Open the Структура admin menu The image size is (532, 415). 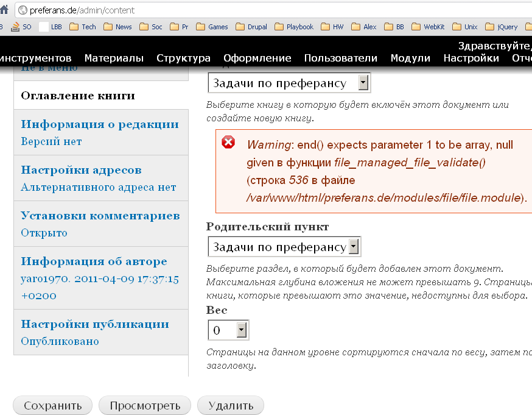click(x=183, y=58)
